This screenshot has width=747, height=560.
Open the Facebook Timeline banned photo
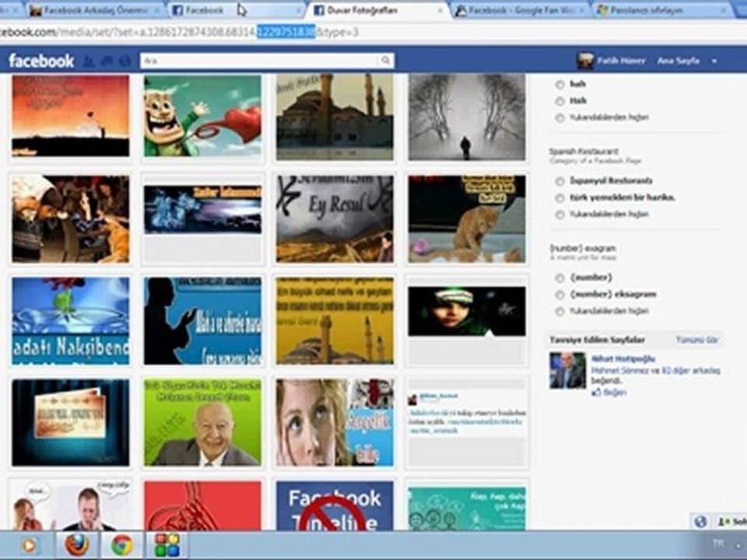335,506
